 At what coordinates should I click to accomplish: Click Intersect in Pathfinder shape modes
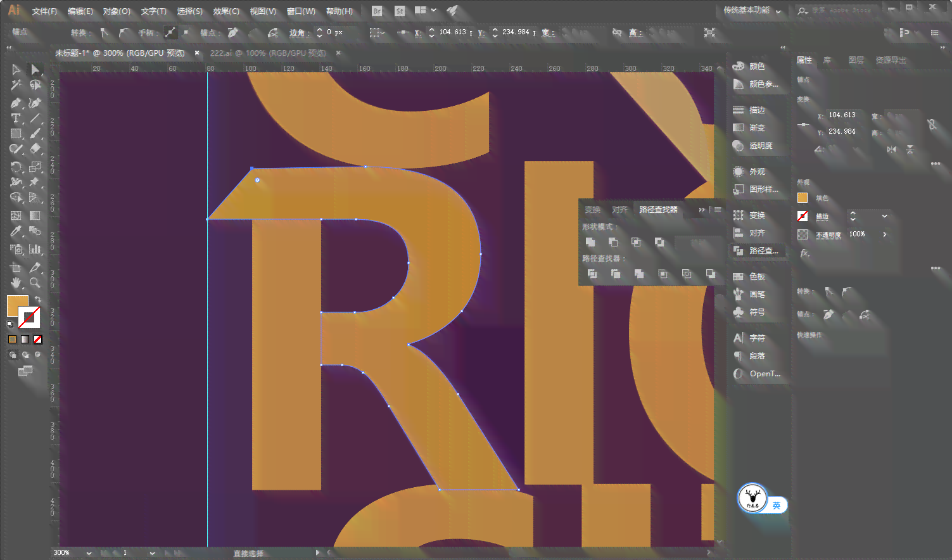636,242
